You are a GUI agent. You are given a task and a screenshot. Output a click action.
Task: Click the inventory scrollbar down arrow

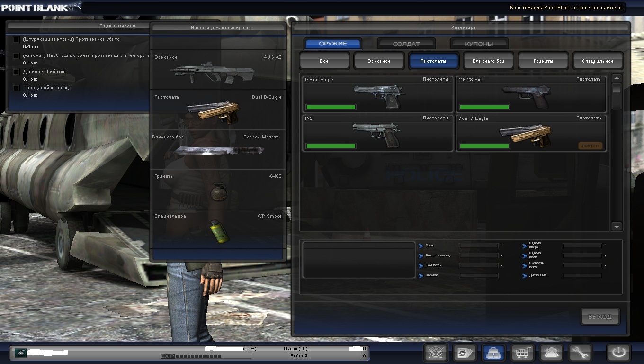pos(617,227)
